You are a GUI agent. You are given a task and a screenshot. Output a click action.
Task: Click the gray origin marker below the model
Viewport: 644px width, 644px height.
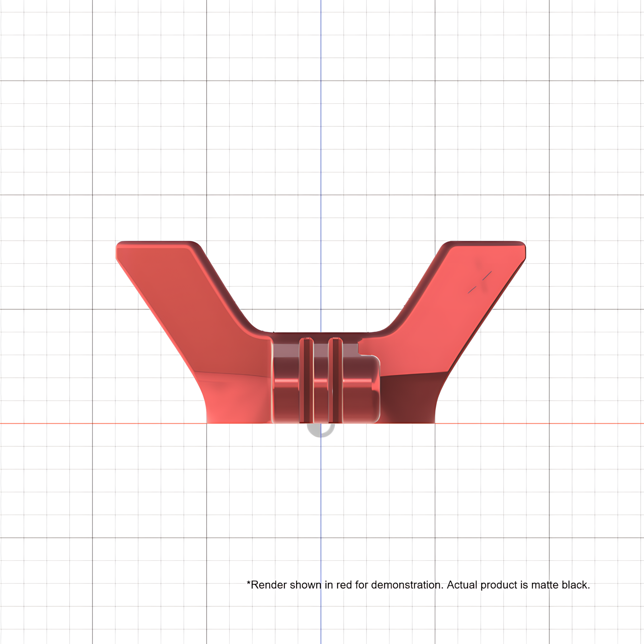pyautogui.click(x=321, y=430)
